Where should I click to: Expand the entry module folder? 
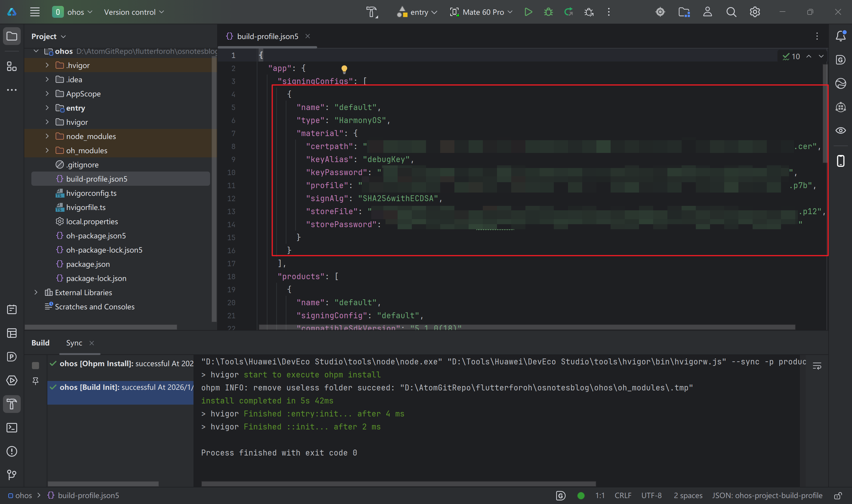47,108
